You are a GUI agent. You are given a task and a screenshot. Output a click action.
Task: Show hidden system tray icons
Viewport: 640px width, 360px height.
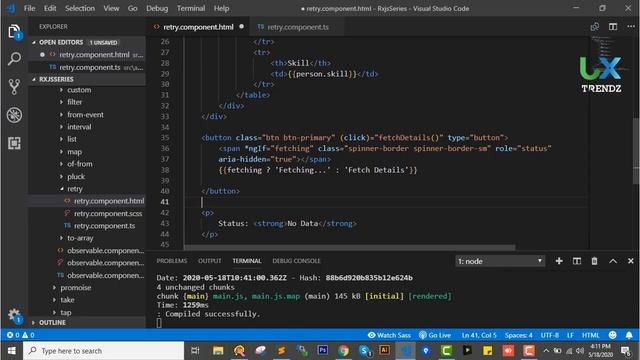[546, 351]
